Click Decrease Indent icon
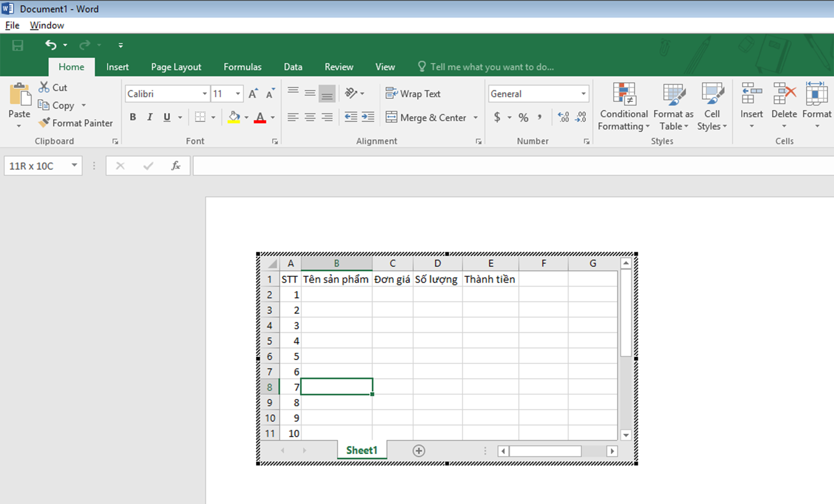 (351, 117)
